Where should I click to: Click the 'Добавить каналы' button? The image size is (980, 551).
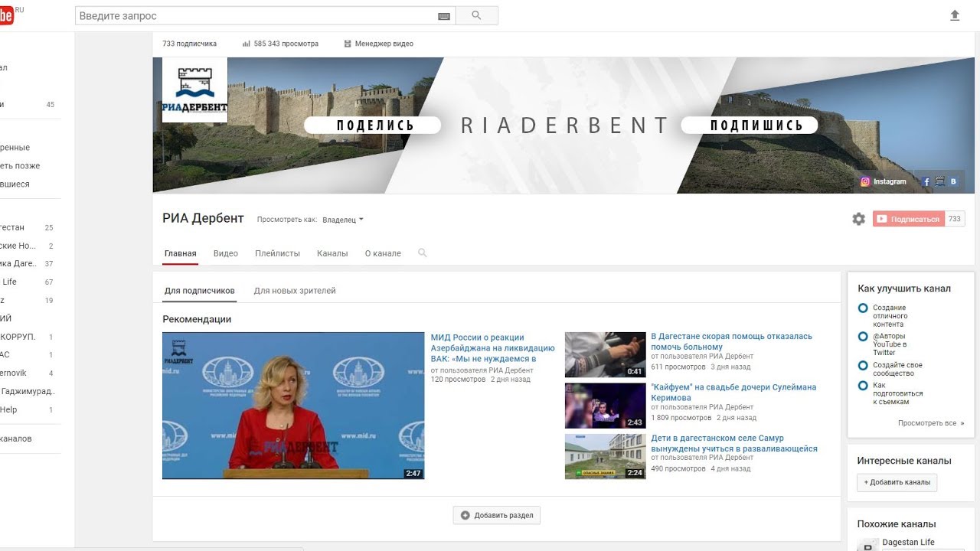coord(897,482)
